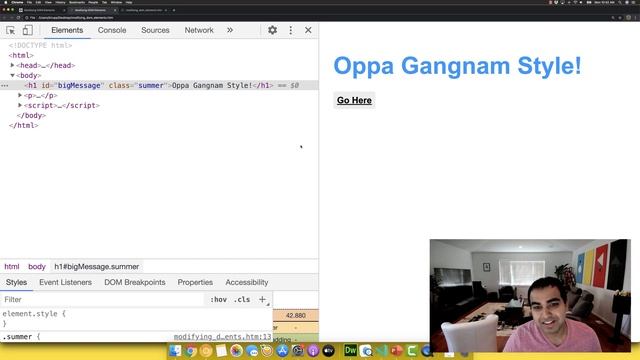Click h1#bigMessage.summer breadcrumb

(x=97, y=267)
